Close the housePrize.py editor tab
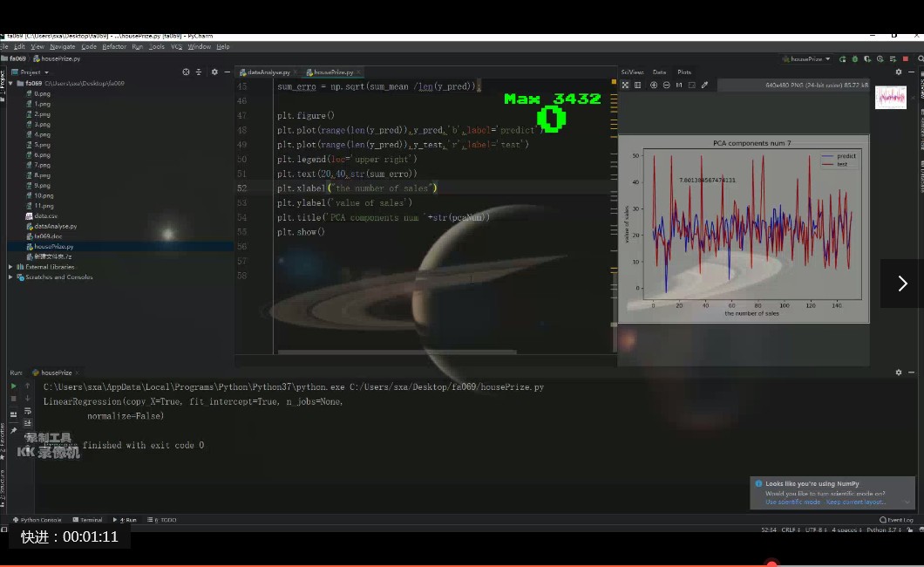This screenshot has width=924, height=567. 358,72
